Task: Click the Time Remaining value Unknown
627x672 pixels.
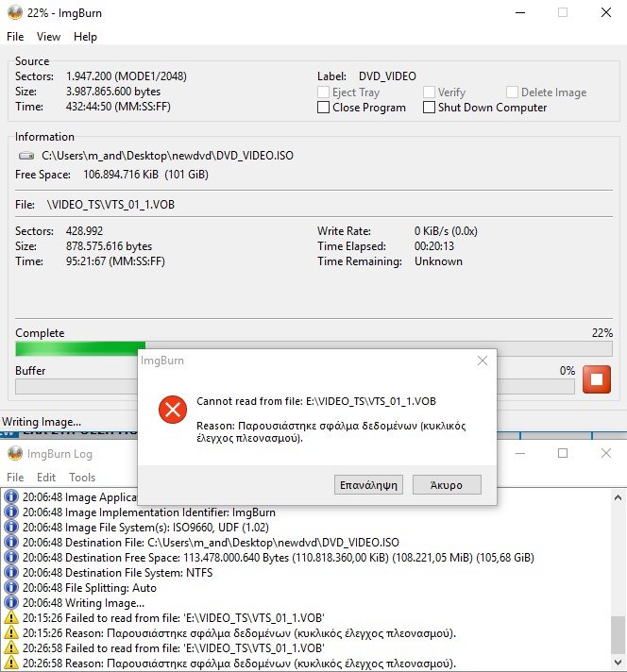Action: [438, 261]
